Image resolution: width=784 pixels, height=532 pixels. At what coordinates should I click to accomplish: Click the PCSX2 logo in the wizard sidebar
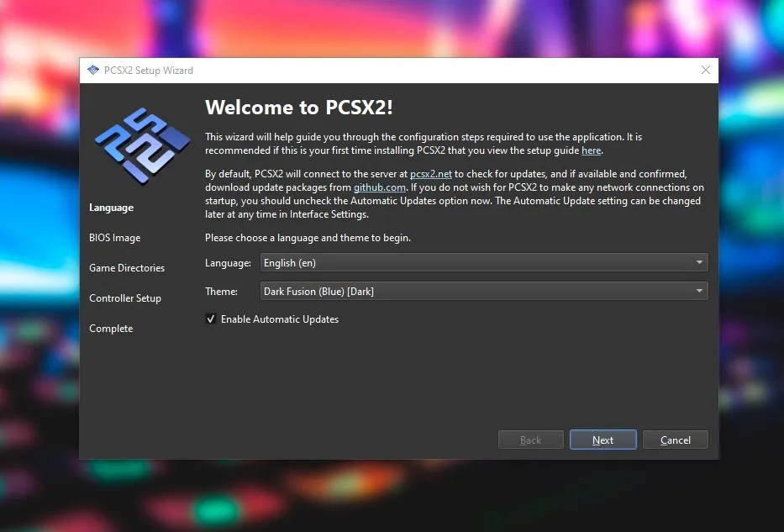point(143,146)
